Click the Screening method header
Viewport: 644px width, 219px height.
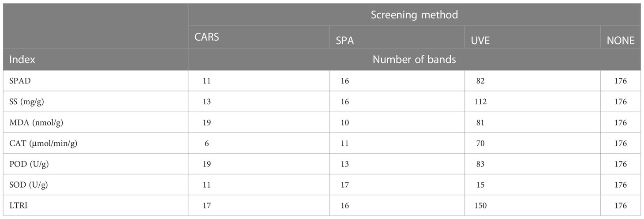[414, 15]
